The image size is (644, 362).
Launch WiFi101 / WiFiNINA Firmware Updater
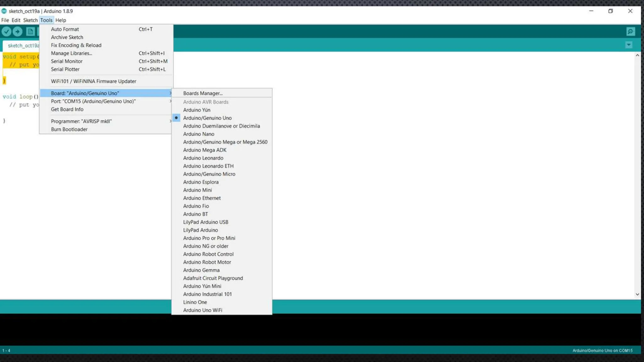(x=106, y=81)
